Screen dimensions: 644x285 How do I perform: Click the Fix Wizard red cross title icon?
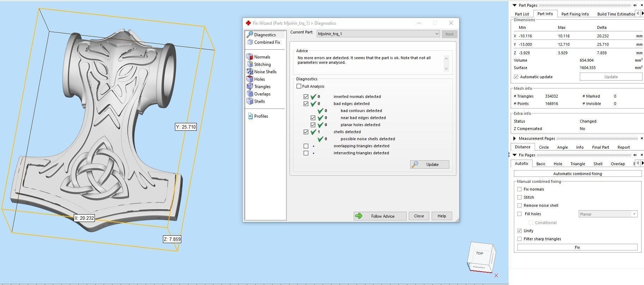(248, 23)
